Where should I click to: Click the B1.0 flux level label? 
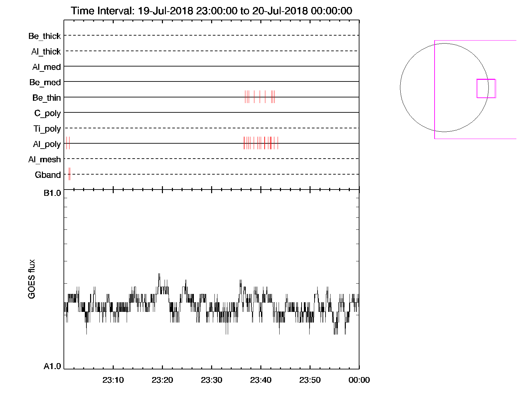point(52,193)
